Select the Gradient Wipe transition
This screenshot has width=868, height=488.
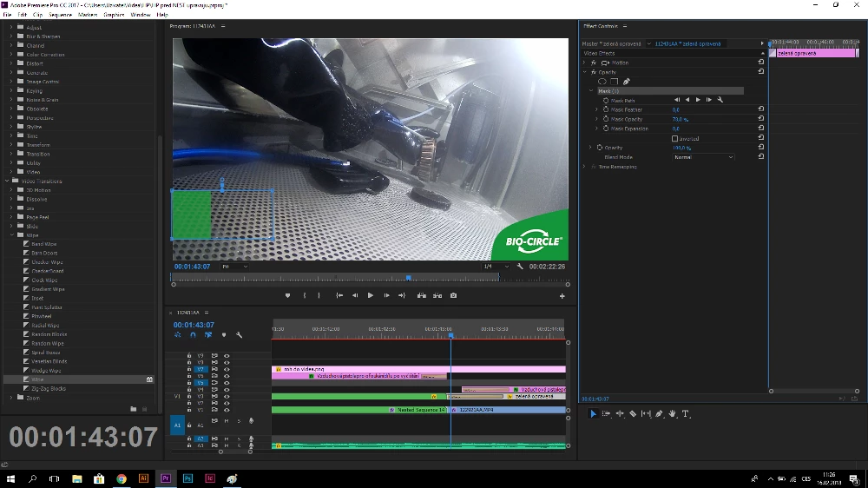48,289
